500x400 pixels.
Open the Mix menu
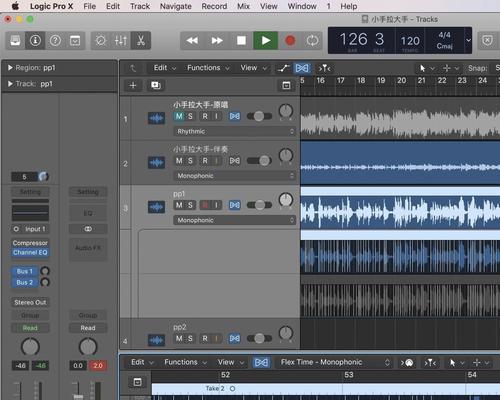(x=243, y=6)
